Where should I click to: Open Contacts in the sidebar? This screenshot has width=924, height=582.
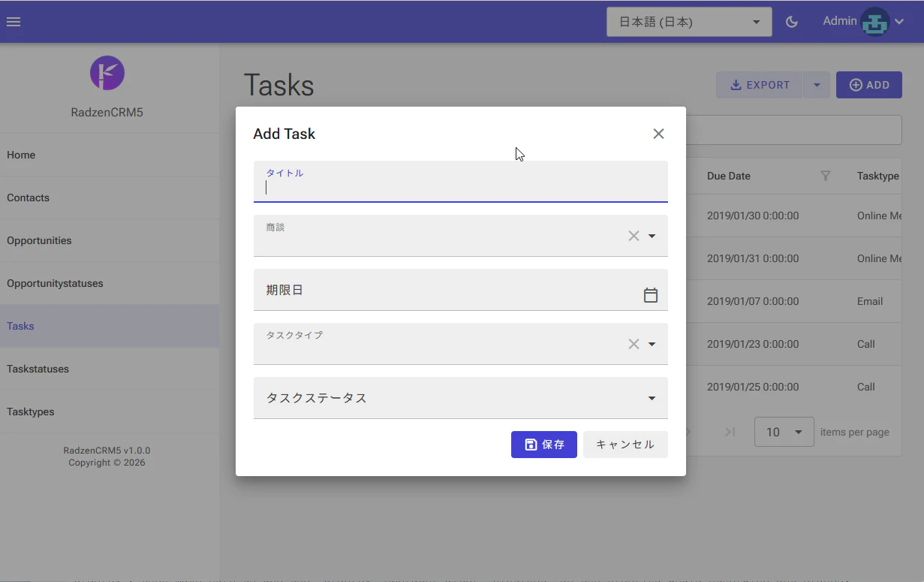pos(110,198)
